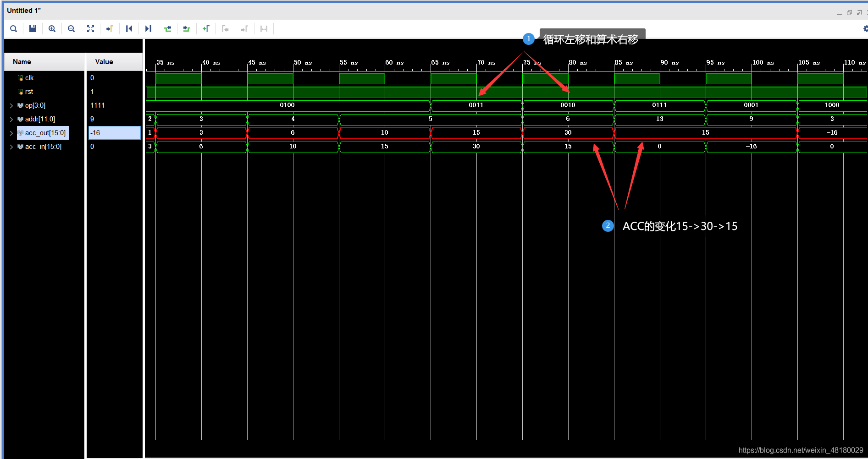Image resolution: width=868 pixels, height=459 pixels.
Task: Click the Value column header
Action: click(x=115, y=62)
